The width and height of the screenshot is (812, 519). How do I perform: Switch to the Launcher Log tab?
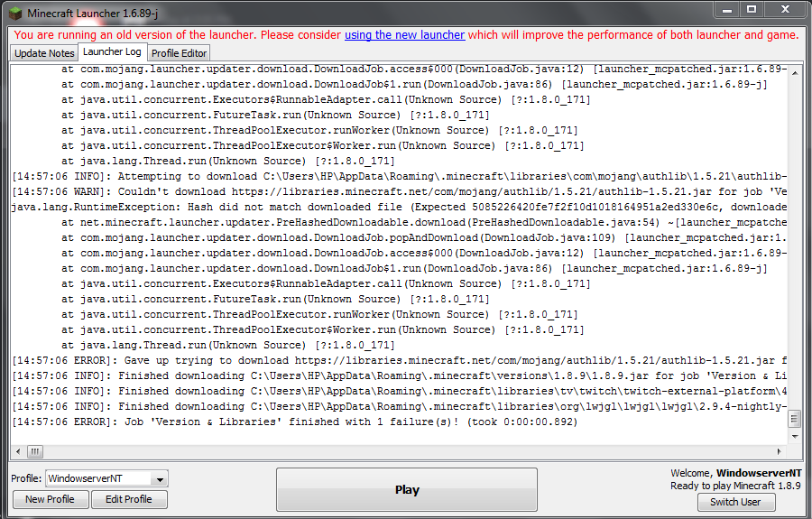click(112, 51)
